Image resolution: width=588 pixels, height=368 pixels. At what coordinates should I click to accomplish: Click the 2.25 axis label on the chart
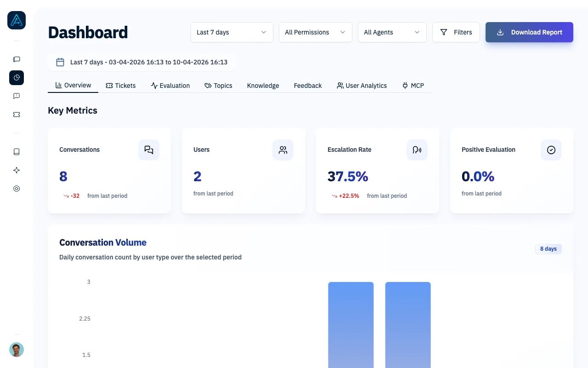point(85,318)
